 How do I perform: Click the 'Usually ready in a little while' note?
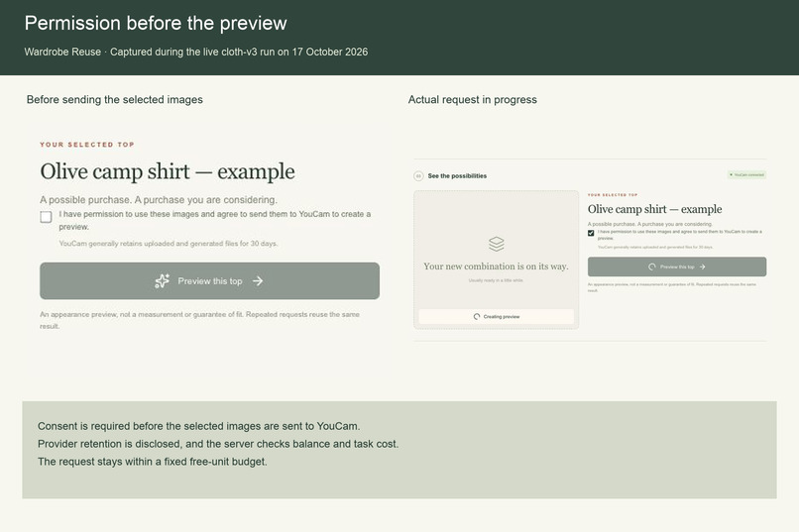(x=496, y=280)
